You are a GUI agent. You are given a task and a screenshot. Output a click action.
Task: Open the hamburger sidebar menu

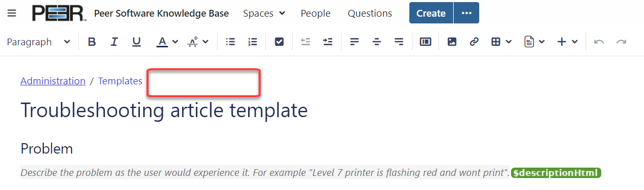pos(11,13)
